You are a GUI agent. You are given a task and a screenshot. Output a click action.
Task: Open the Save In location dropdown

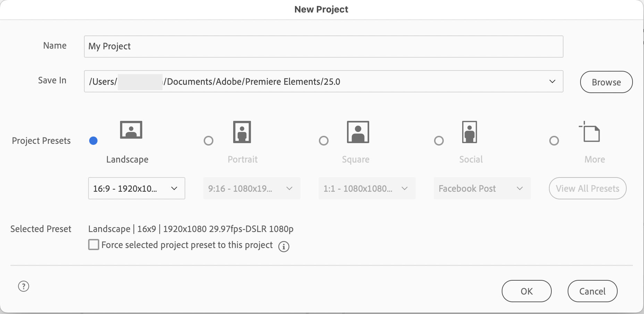tap(552, 82)
